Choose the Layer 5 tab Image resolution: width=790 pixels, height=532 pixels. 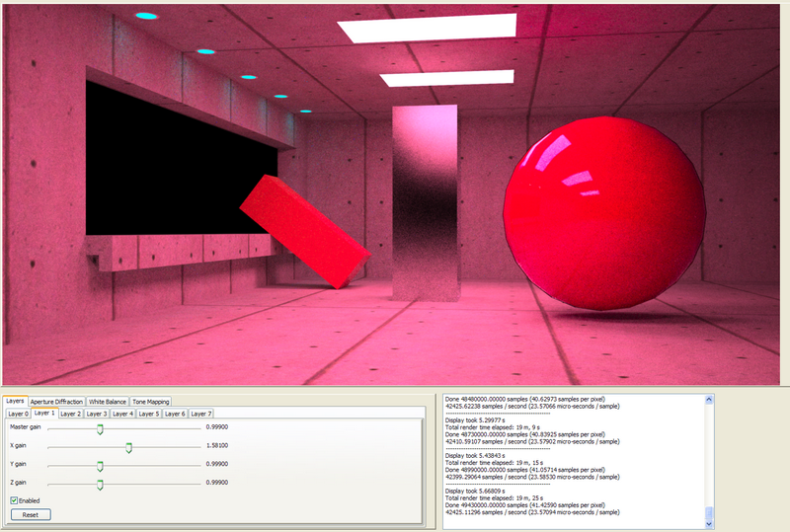pyautogui.click(x=148, y=414)
